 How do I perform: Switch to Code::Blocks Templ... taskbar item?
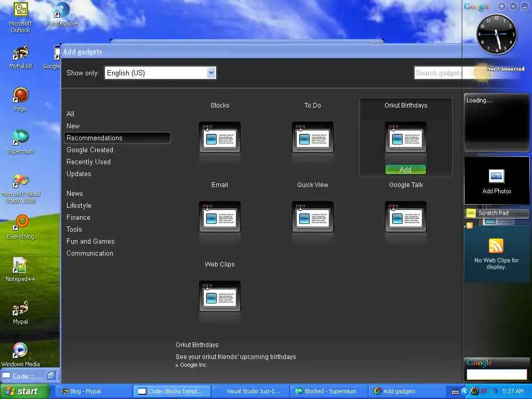[172, 391]
